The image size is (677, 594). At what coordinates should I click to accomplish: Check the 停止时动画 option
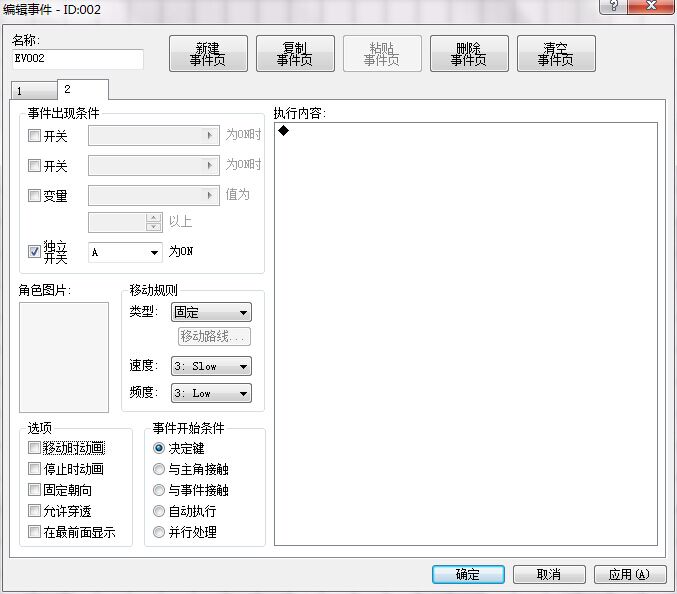[34, 468]
